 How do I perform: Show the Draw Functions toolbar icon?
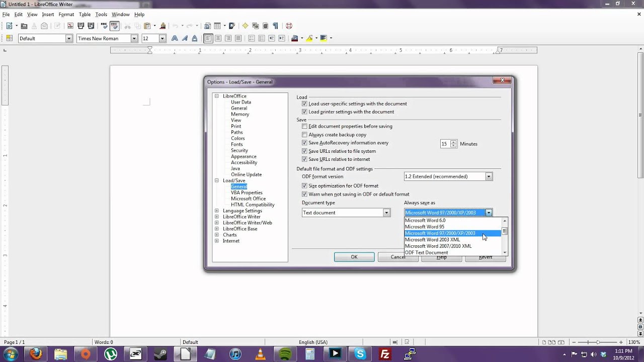tap(231, 26)
